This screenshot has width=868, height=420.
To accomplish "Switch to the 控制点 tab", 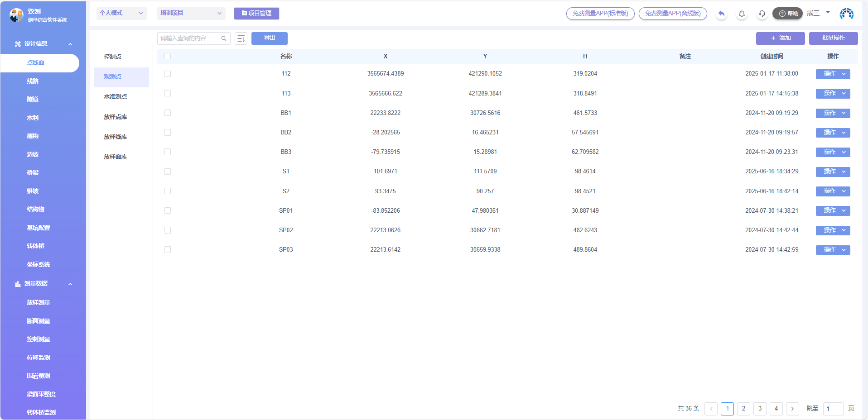I will (113, 57).
